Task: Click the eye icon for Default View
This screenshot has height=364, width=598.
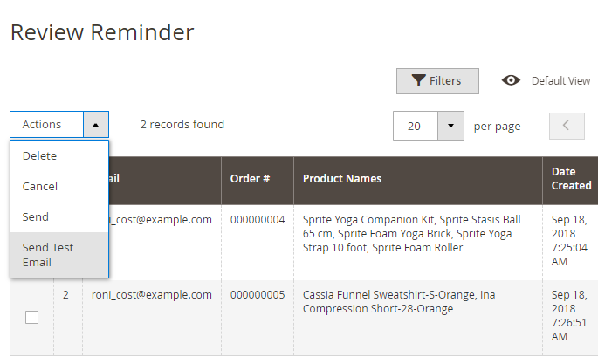Action: pos(512,80)
